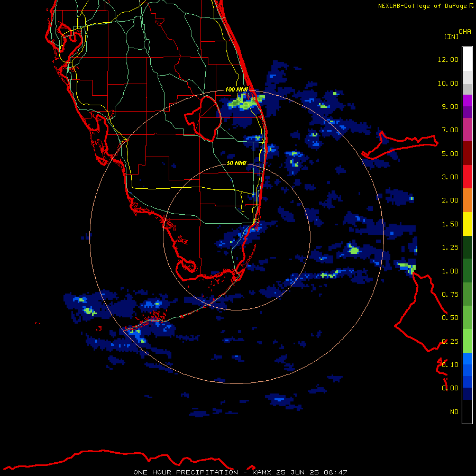The height and width of the screenshot is (476, 476).
Task: Click the OHA product label
Action: click(465, 32)
